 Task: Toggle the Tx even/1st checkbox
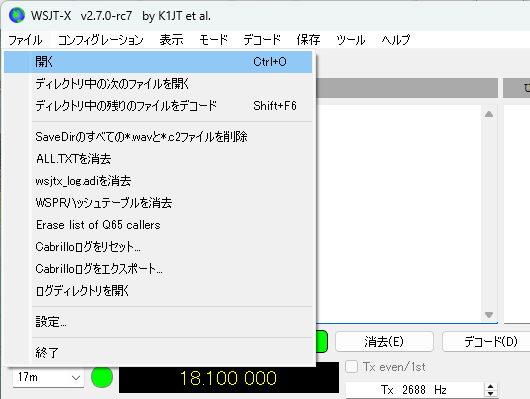coord(352,367)
